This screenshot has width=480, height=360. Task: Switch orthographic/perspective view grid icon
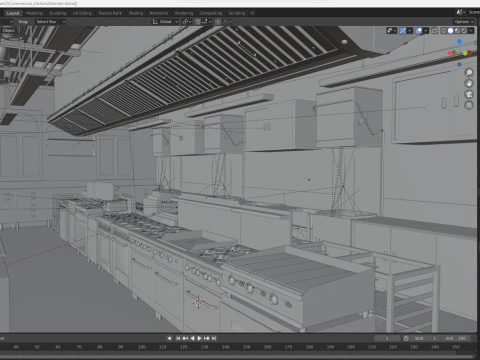[469, 105]
